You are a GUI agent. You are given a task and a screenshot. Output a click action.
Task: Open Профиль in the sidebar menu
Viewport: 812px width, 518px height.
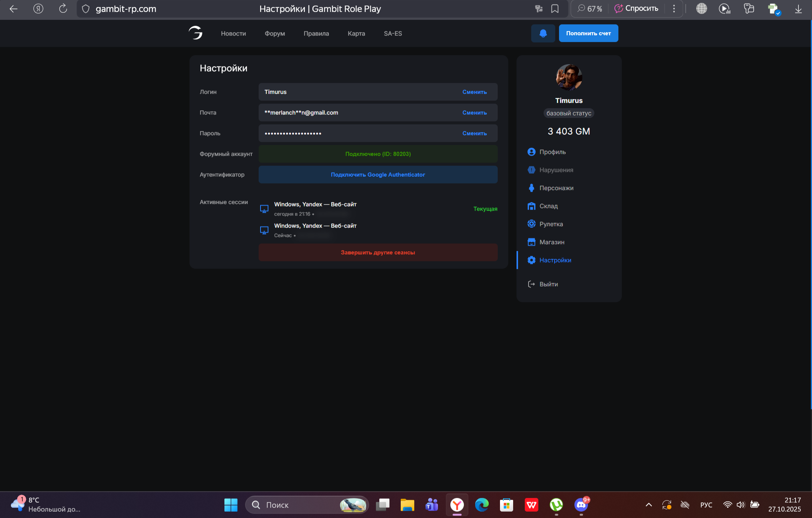552,152
